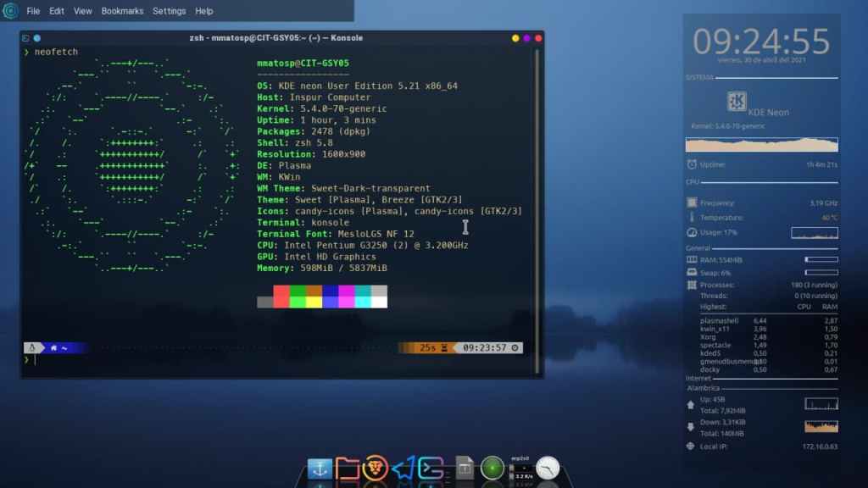Screen dimensions: 868x488
Task: Toggle the blue pin button in title bar
Action: tap(37, 38)
